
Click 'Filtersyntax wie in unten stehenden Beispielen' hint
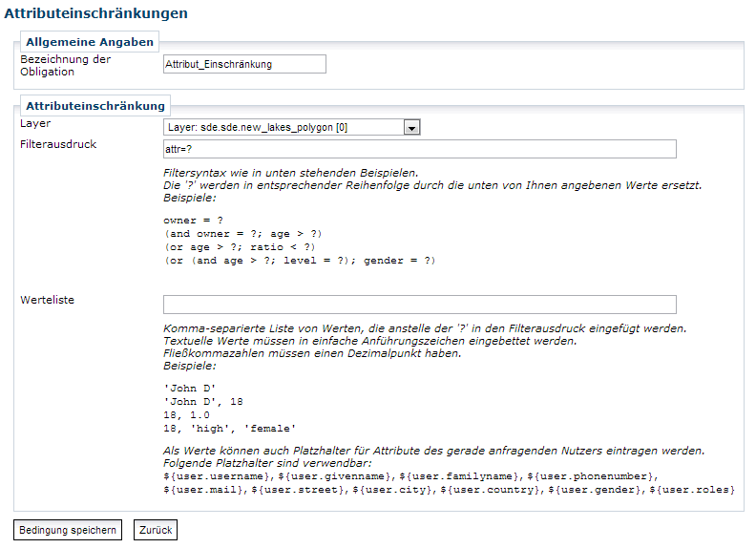click(x=291, y=173)
